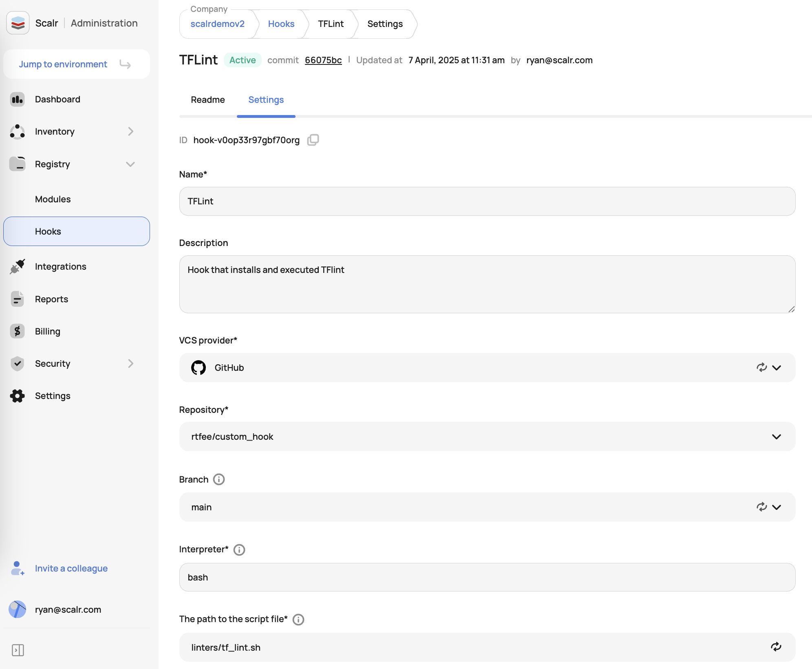The height and width of the screenshot is (669, 812).
Task: Expand the Inventory menu
Action: [x=130, y=131]
